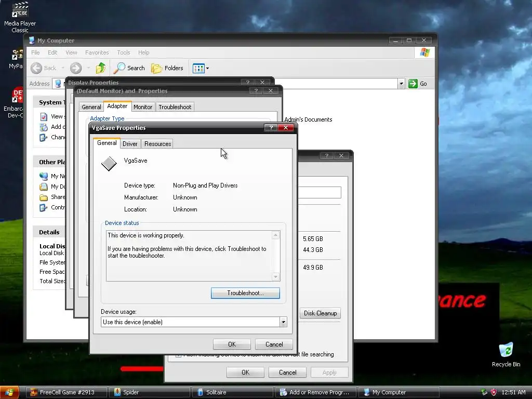Click the green Go arrow button
This screenshot has width=532, height=399.
[413, 84]
